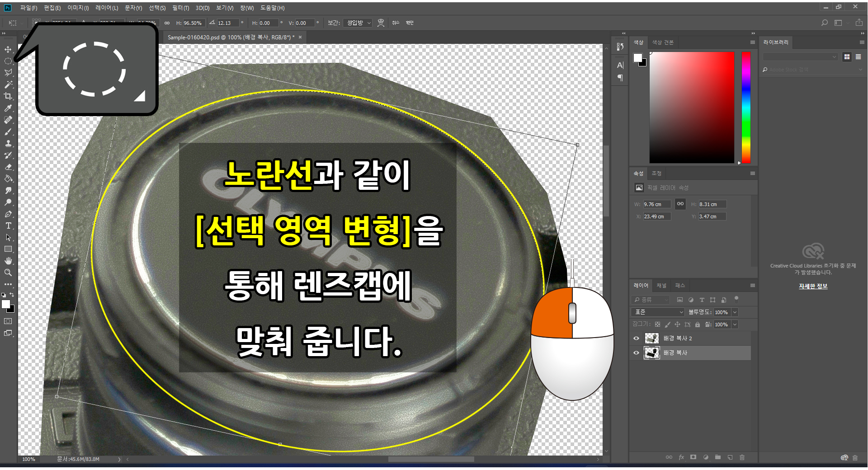Click the Quick Mask mode icon
The image size is (868, 470).
click(8, 321)
